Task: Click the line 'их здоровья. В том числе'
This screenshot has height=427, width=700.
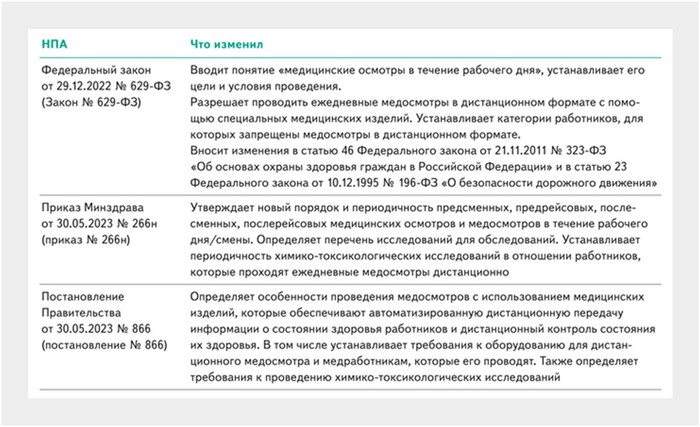Action: point(411,345)
